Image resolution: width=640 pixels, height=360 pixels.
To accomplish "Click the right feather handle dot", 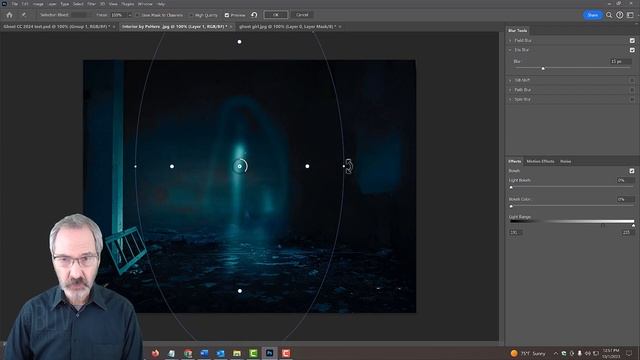I will tap(307, 166).
